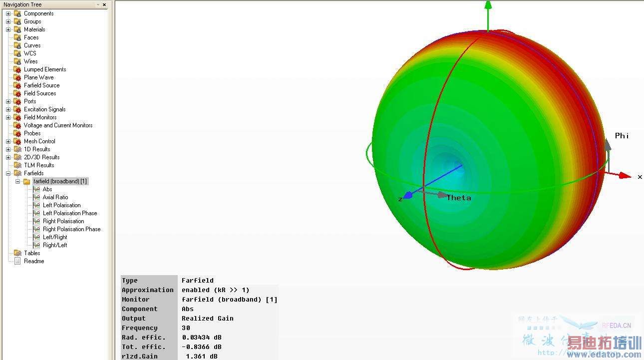Screen dimensions: 644x360
Task: Expand the Excitation Signals node
Action: point(8,109)
